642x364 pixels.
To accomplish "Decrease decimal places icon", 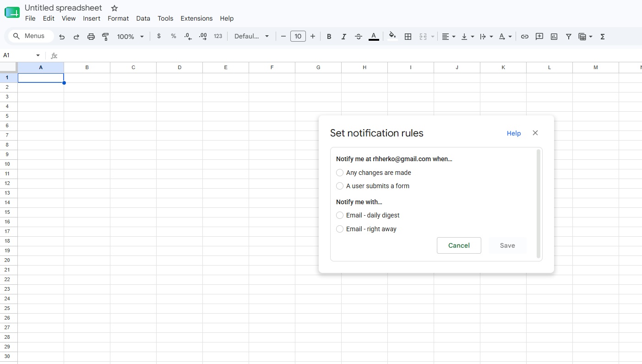I will pos(188,36).
